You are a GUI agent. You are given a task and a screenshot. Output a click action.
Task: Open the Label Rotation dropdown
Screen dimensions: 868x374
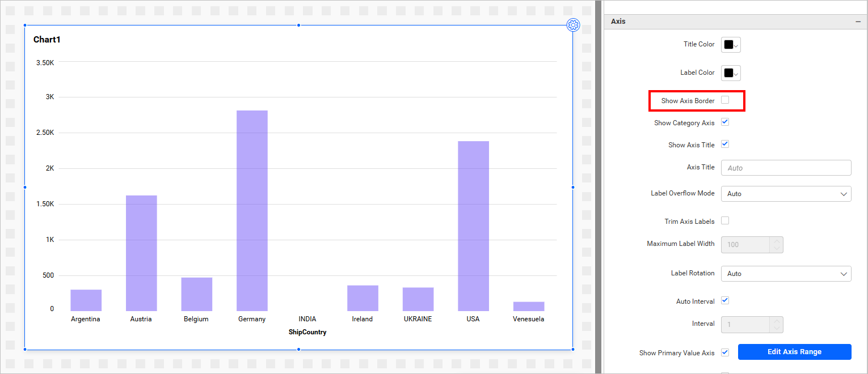[786, 274]
